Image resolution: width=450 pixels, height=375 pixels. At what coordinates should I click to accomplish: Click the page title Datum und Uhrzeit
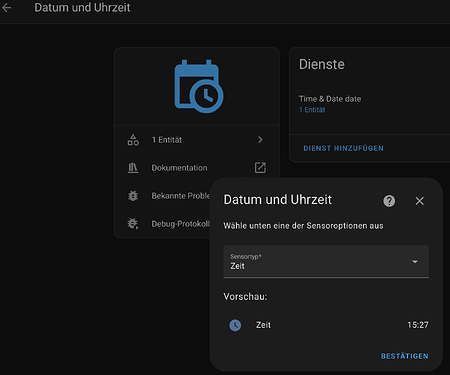[82, 8]
